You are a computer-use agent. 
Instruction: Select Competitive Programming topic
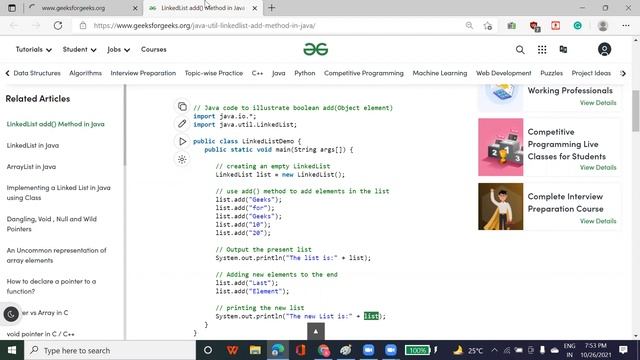point(364,73)
